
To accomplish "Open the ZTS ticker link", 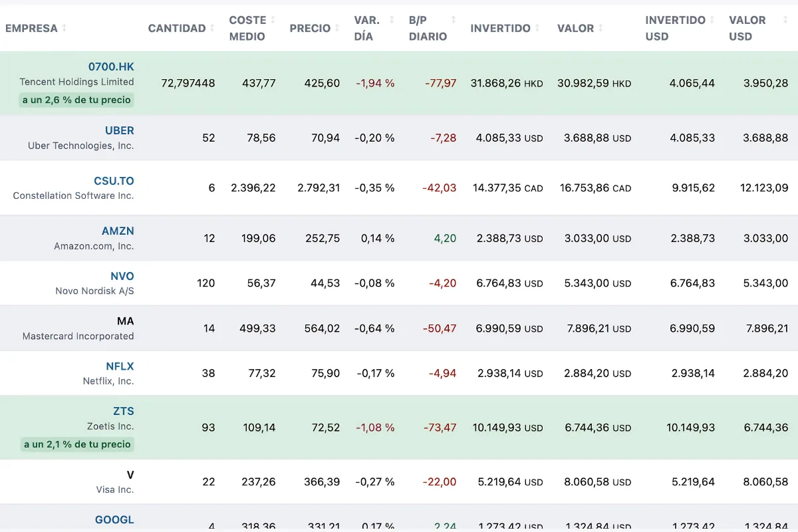I will point(124,411).
